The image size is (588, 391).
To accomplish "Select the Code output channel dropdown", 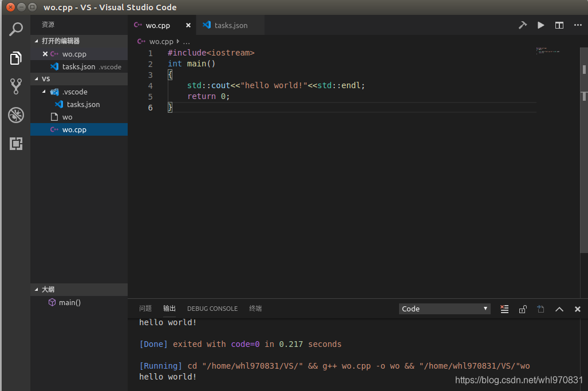I will point(444,309).
